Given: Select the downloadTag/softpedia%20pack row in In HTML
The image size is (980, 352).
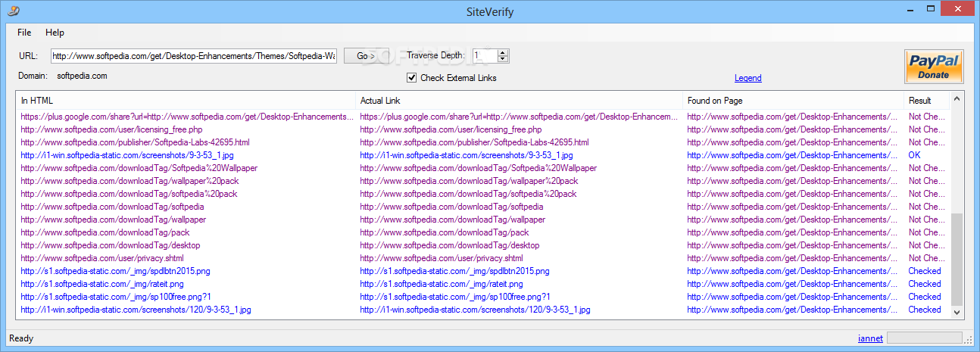Looking at the screenshot, I should [129, 194].
